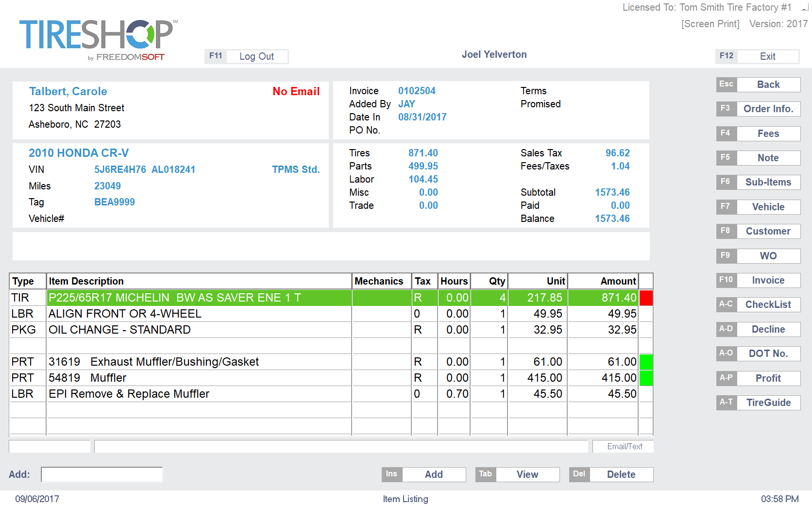The width and height of the screenshot is (812, 506).
Task: Open the Customer button
Action: (758, 231)
